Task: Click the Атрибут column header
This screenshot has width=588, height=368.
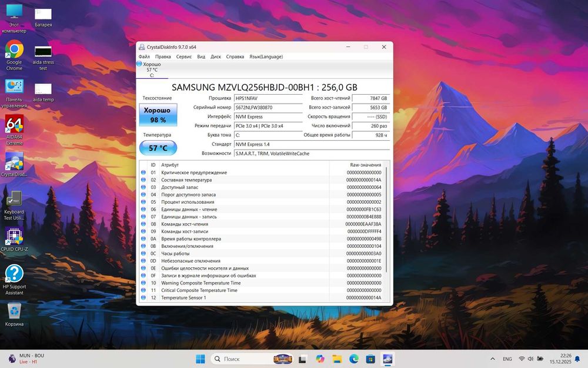Action: pos(244,165)
